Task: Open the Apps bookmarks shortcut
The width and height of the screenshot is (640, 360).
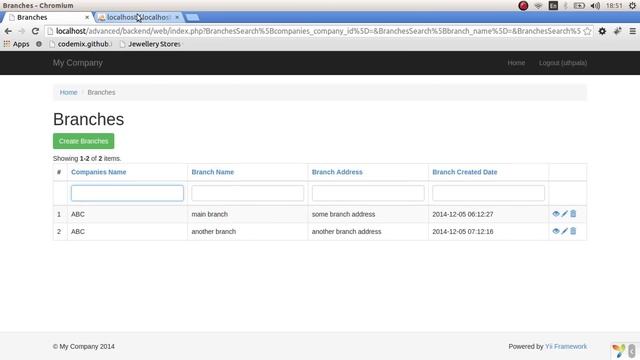Action: [16, 44]
